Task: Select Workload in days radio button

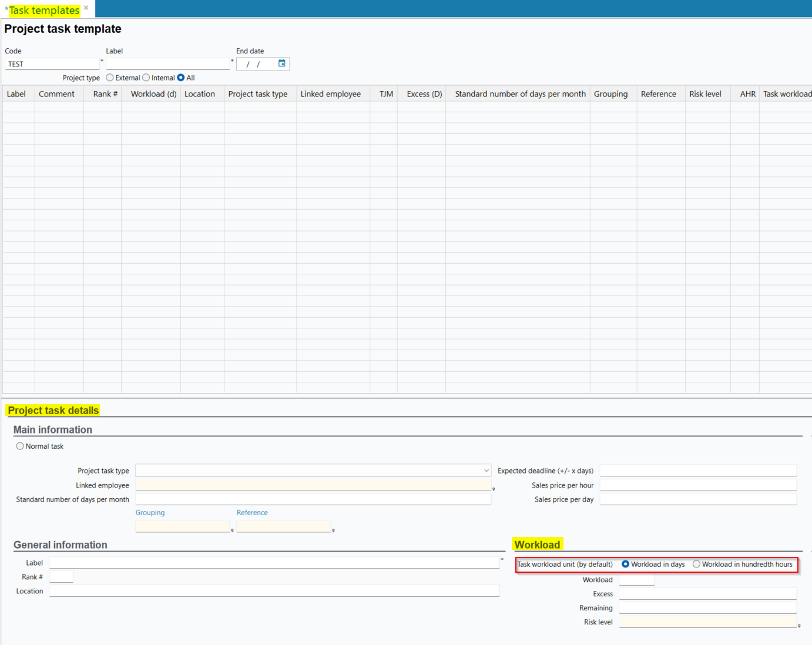Action: (x=625, y=564)
